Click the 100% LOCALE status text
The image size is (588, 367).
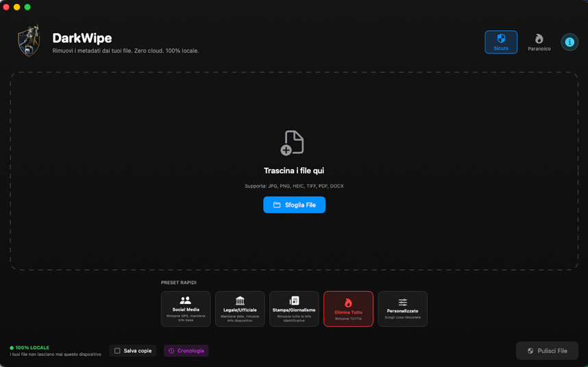pos(32,348)
